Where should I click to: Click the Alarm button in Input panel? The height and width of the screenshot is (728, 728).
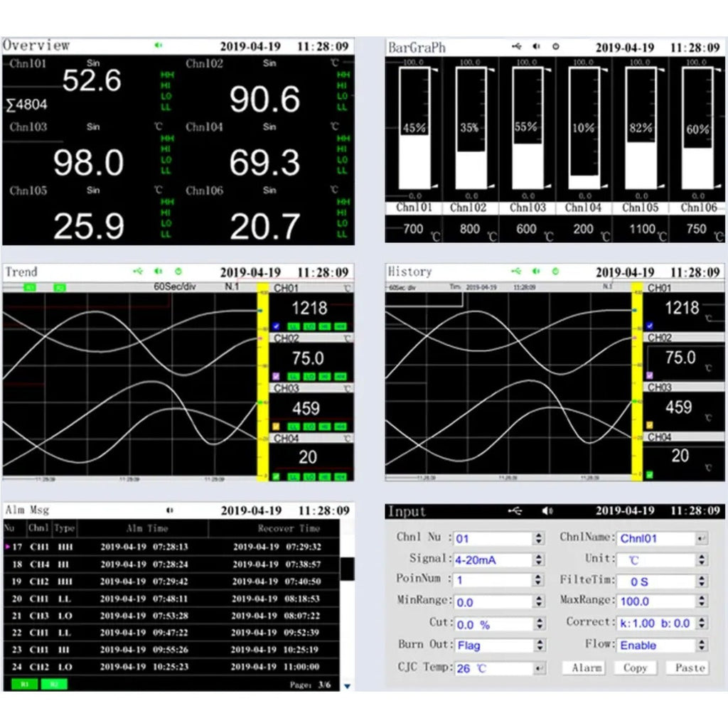pyautogui.click(x=586, y=668)
